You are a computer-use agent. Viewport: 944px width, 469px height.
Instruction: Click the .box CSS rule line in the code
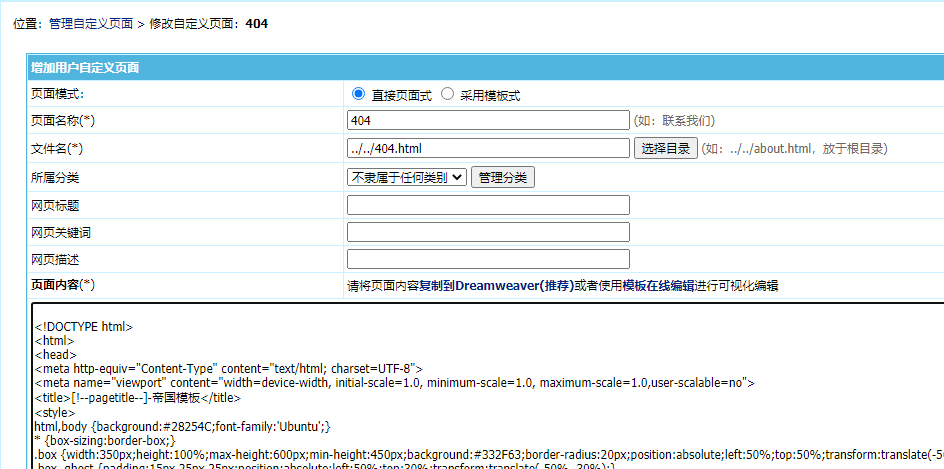point(400,454)
